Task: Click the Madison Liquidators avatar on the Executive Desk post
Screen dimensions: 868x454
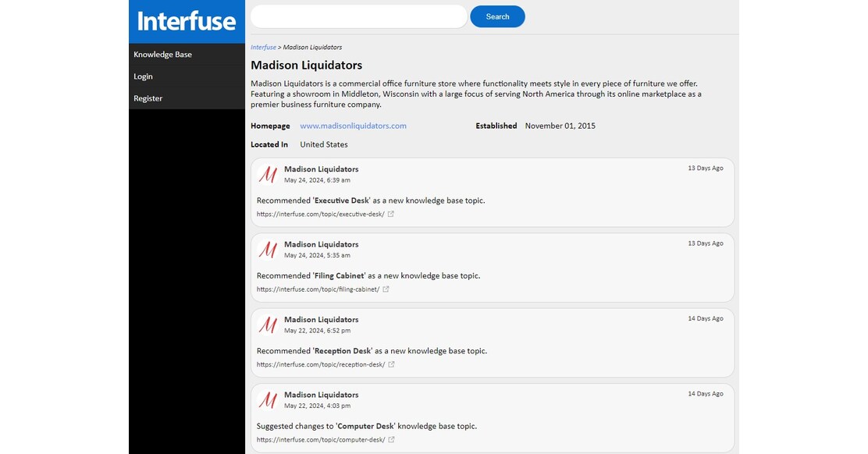Action: pos(268,173)
